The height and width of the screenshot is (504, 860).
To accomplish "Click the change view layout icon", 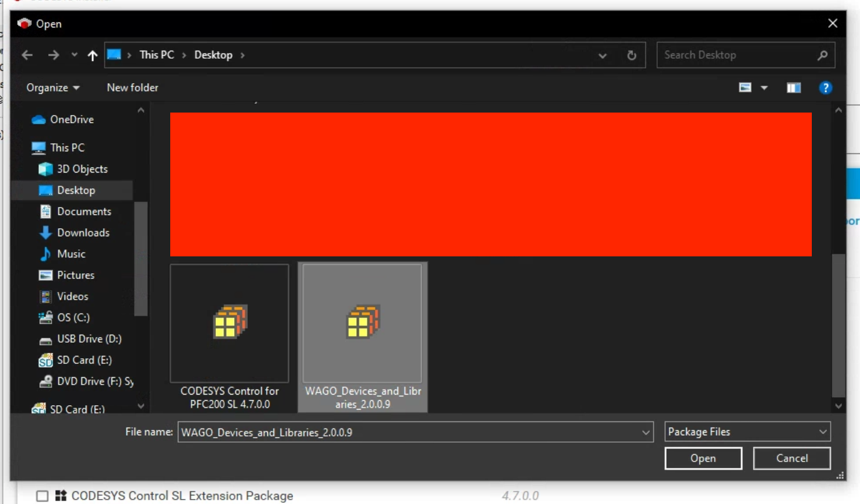I will point(745,88).
